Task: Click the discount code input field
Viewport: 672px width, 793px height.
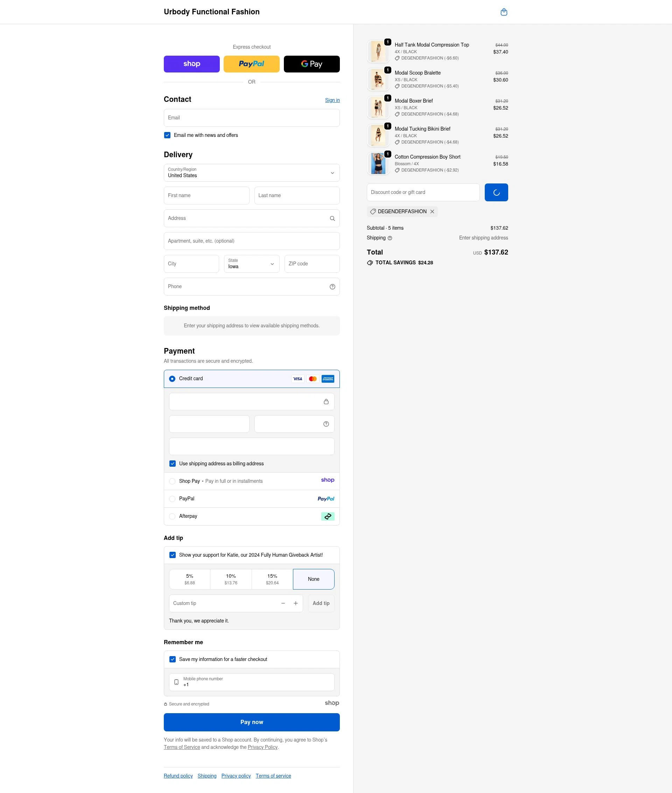Action: pos(423,192)
